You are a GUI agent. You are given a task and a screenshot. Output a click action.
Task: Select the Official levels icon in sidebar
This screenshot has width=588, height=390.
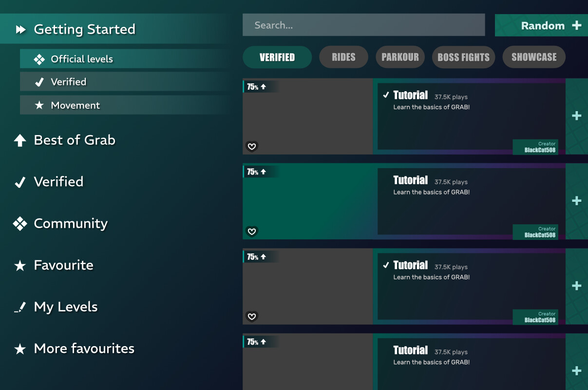pos(40,59)
